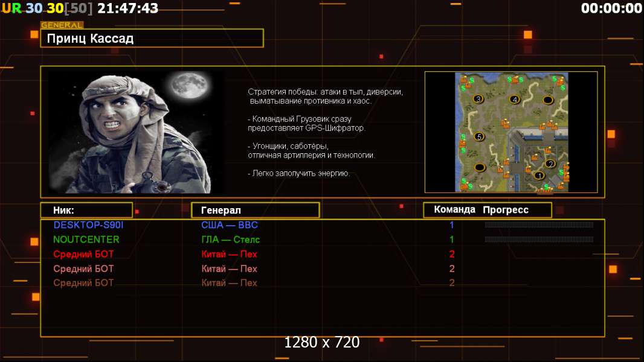Select start position marker 4 on the map

(x=515, y=99)
